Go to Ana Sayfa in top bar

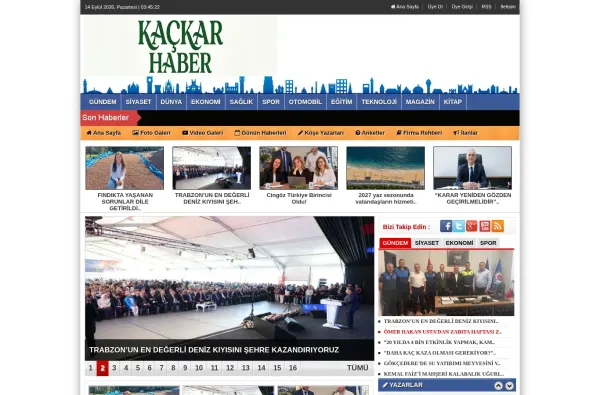click(405, 7)
